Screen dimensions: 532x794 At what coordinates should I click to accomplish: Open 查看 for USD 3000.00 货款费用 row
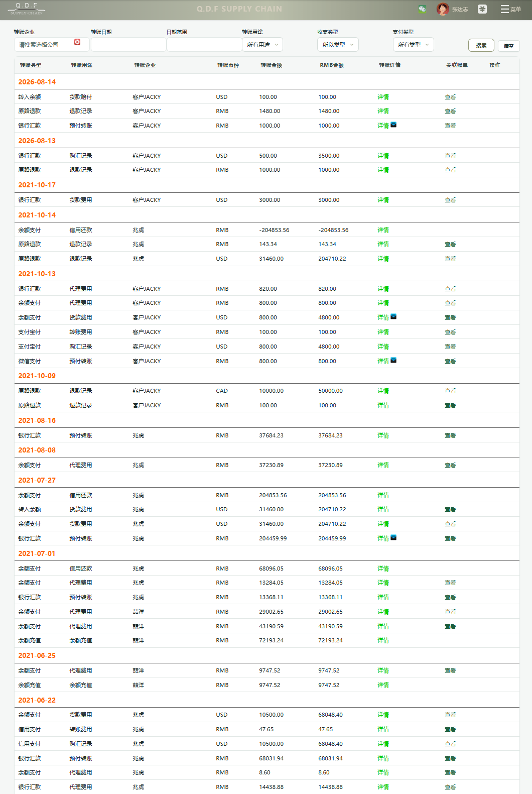(x=450, y=200)
